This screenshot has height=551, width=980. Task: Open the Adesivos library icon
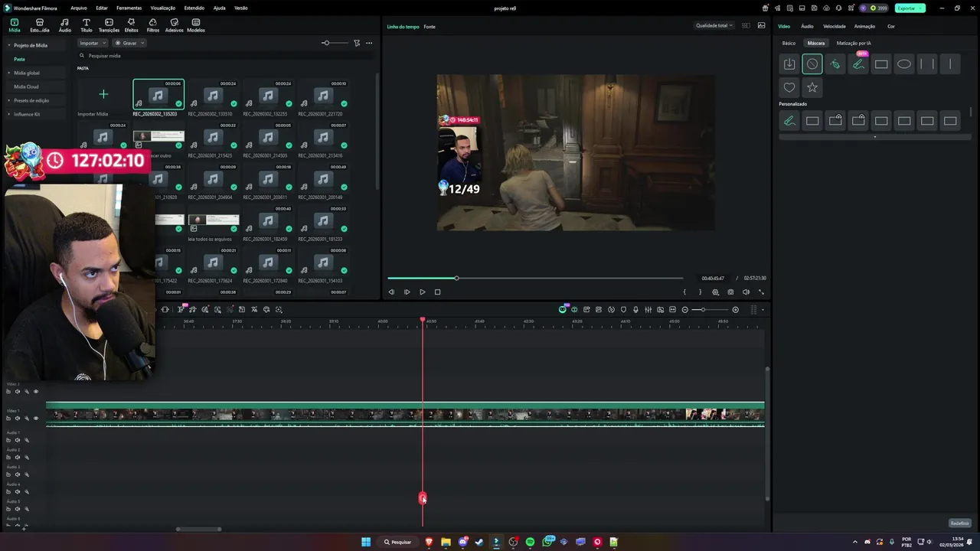coord(174,25)
